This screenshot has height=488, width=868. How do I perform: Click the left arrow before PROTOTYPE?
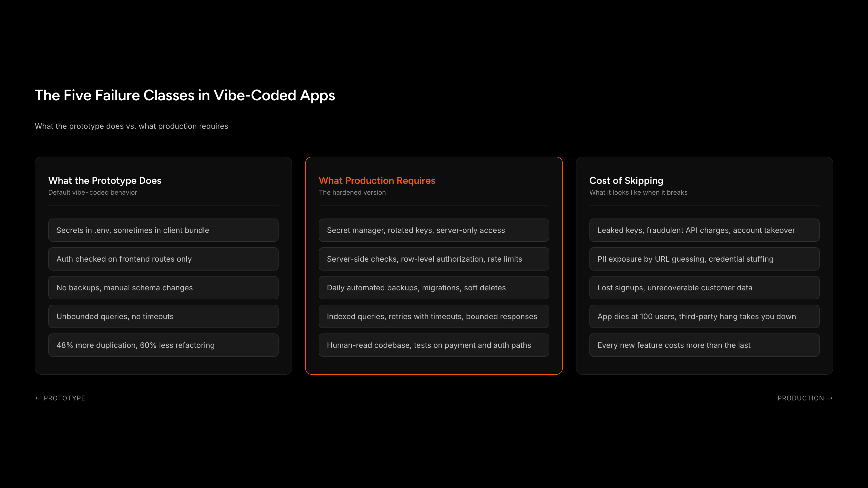[38, 398]
